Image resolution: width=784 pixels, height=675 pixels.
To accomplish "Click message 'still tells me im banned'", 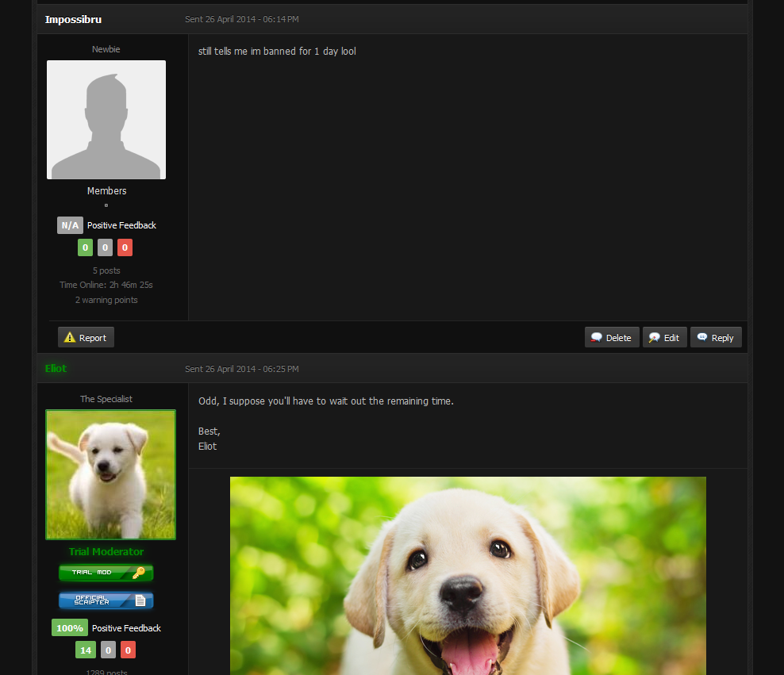I will (x=277, y=51).
